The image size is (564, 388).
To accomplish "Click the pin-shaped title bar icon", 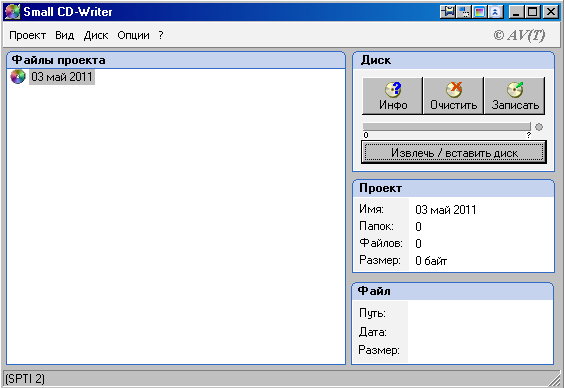I will coord(448,12).
